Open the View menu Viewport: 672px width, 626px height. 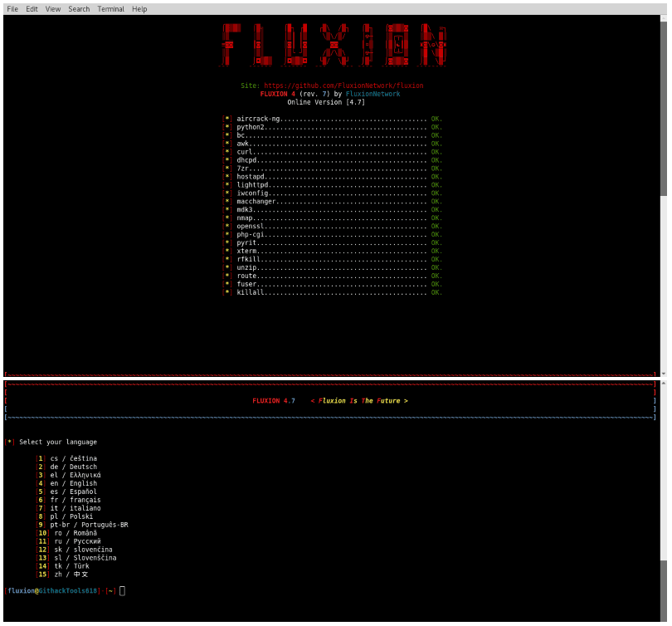point(53,9)
